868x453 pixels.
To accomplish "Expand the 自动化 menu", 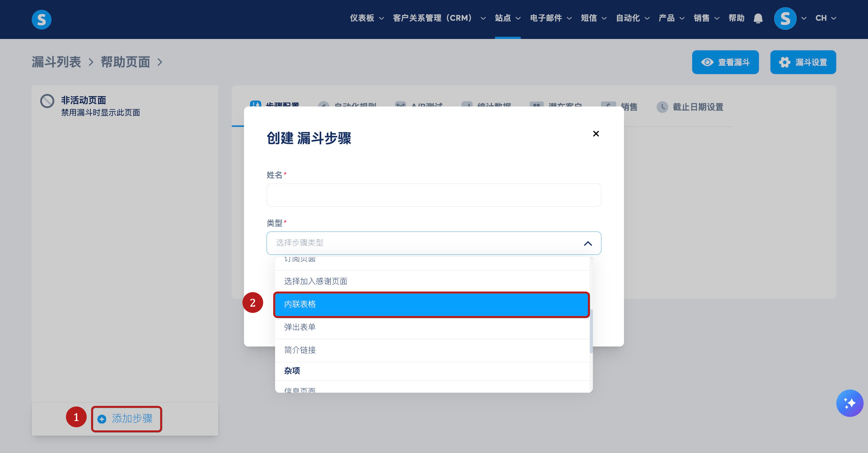I will (632, 18).
